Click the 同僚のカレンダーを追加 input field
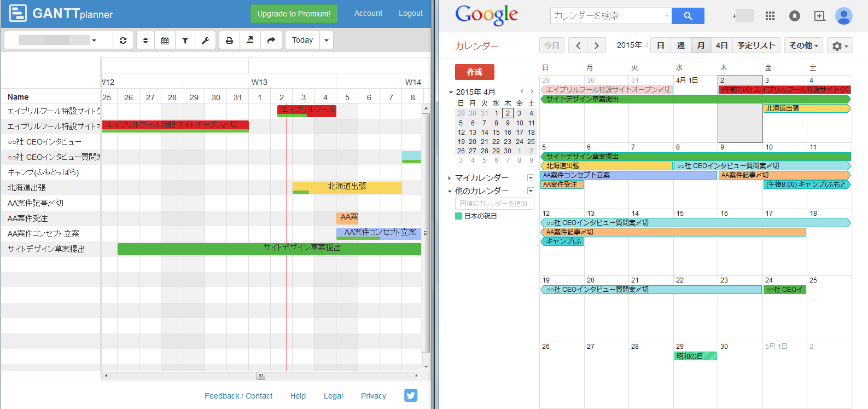868x409 pixels. 494,203
